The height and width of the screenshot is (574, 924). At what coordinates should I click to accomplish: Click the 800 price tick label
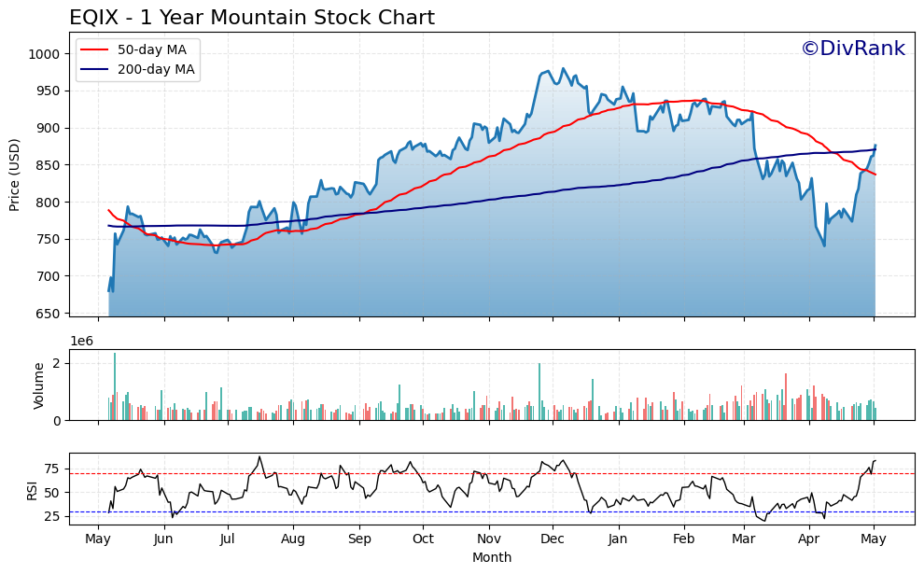coord(49,203)
